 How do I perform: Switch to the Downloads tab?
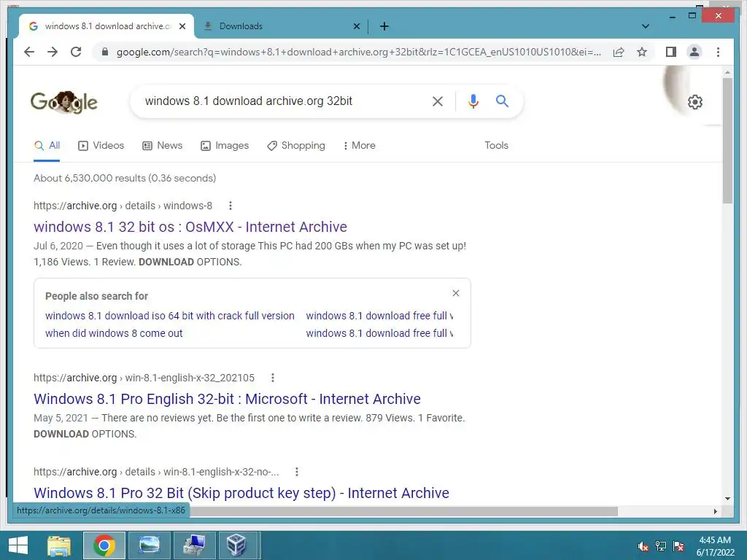coord(281,26)
